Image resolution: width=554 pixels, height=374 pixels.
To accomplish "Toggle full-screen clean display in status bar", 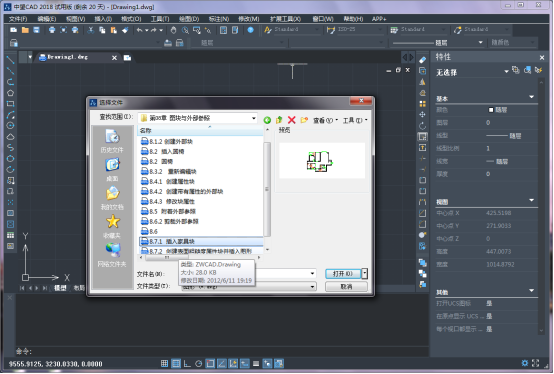I will coord(536,363).
